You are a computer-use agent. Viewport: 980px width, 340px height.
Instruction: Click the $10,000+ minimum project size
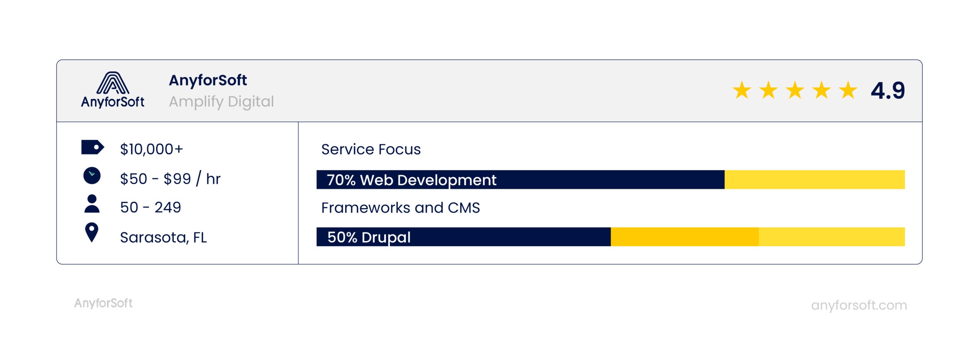click(x=152, y=149)
